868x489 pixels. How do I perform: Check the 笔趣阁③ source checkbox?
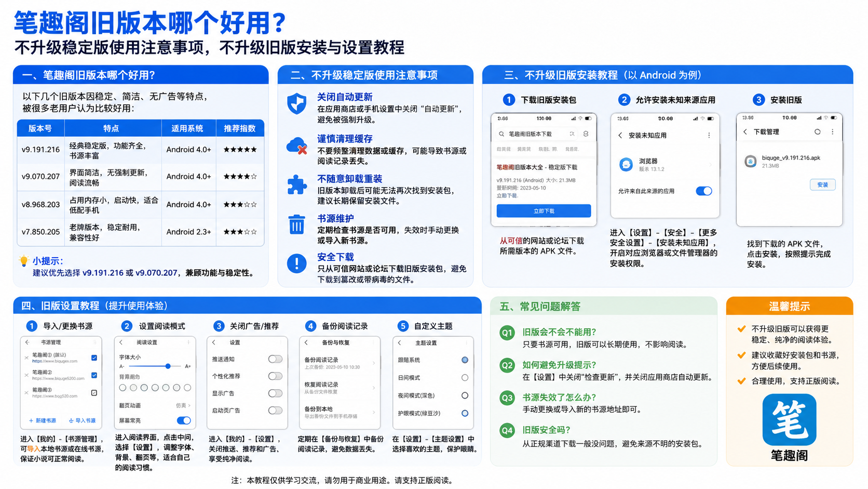(94, 393)
